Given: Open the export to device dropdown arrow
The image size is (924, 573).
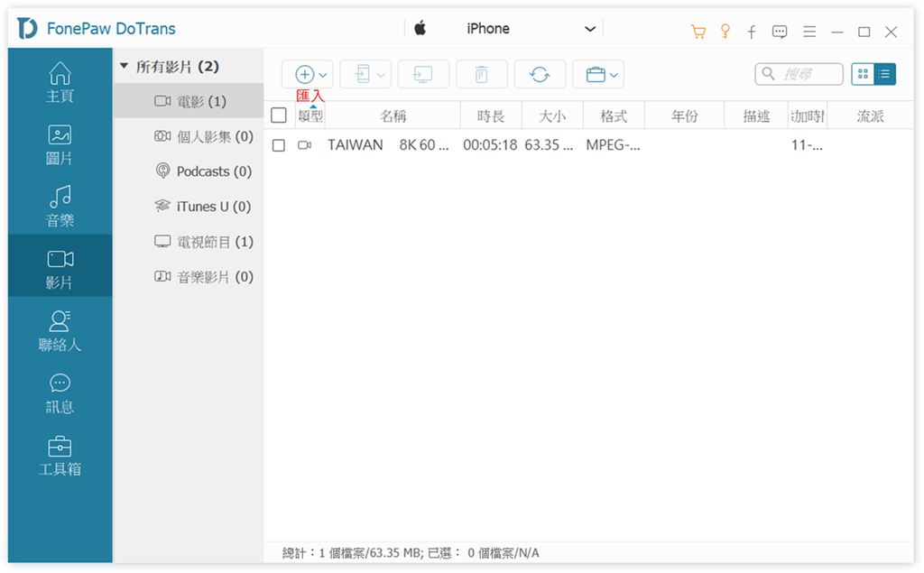Looking at the screenshot, I should [381, 75].
